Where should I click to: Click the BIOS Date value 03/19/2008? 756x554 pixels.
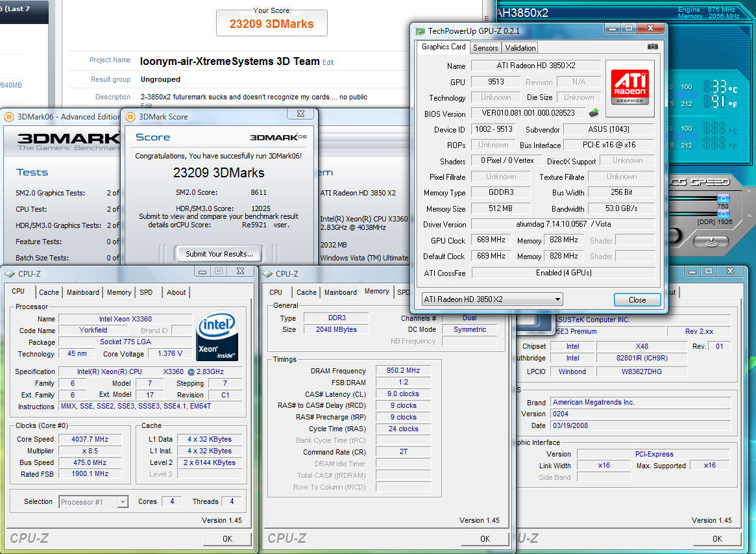pyautogui.click(x=640, y=425)
